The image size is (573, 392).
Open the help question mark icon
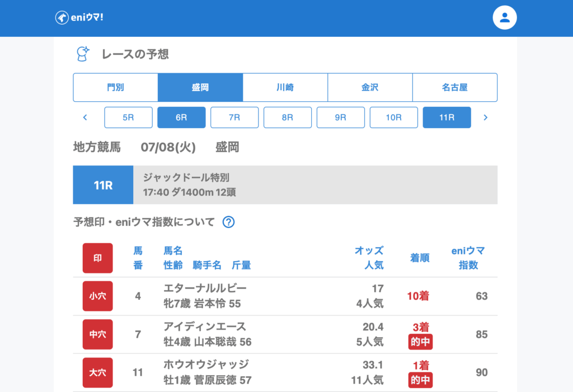[228, 222]
